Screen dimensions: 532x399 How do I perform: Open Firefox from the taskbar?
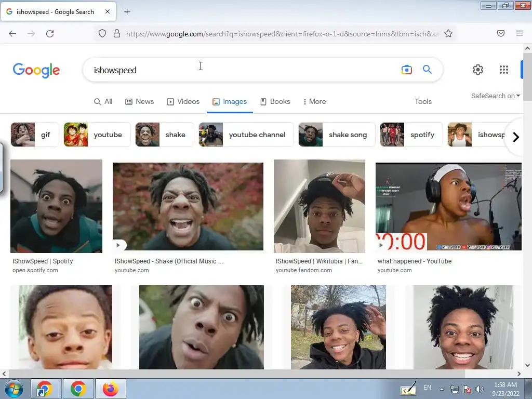(x=111, y=389)
